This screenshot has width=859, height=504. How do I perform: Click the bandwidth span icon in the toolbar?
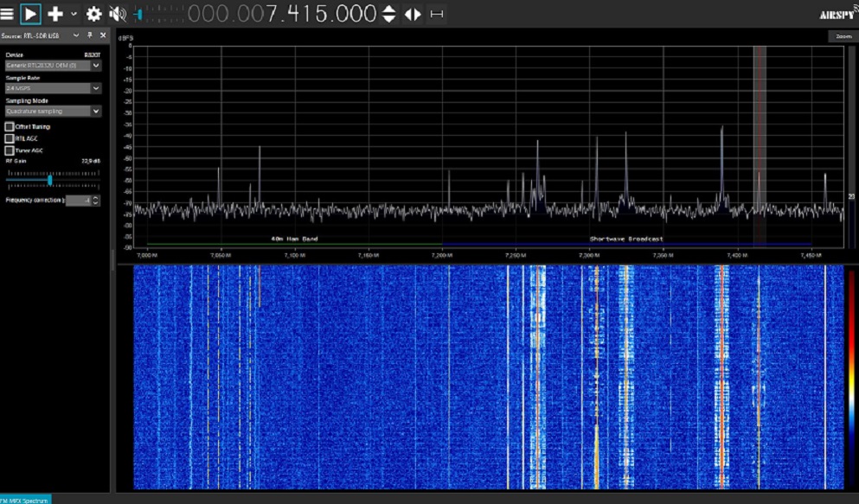pos(436,14)
